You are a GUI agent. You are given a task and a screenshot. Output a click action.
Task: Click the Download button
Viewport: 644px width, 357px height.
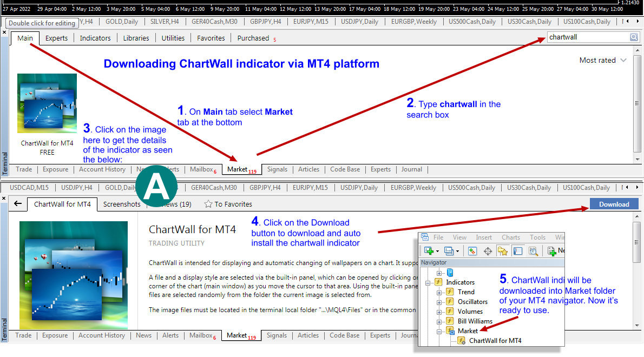614,204
